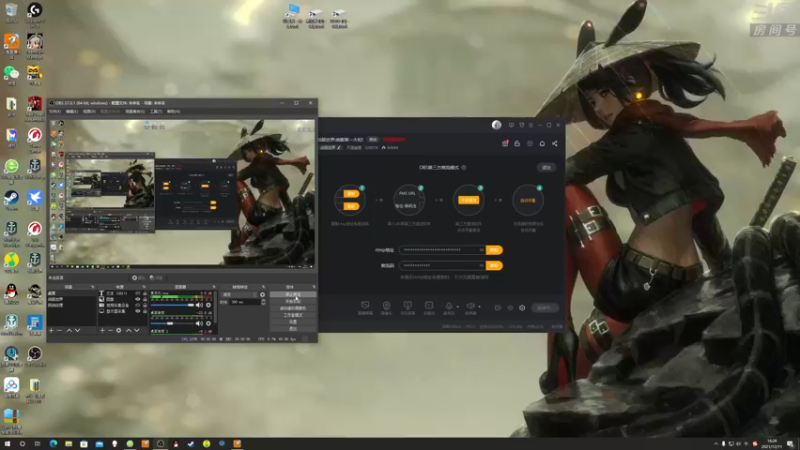800x450 pixels.
Task: Remove the selected scene with the minus icon in OBS
Action: pyautogui.click(x=59, y=331)
